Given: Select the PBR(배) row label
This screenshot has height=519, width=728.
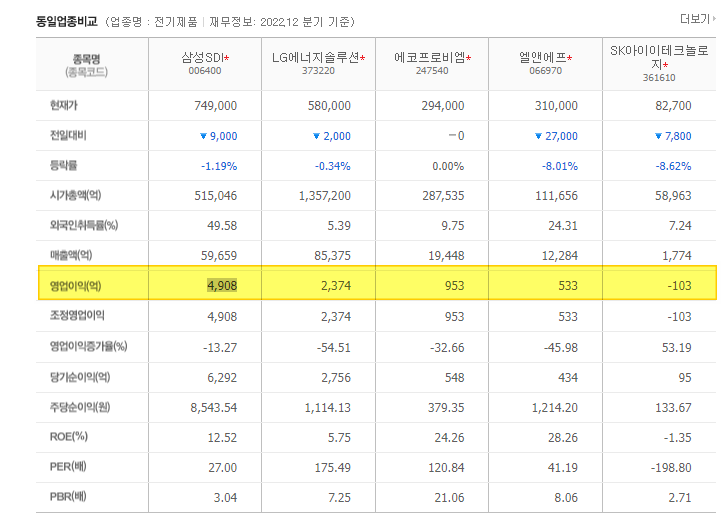Looking at the screenshot, I should (x=68, y=497).
